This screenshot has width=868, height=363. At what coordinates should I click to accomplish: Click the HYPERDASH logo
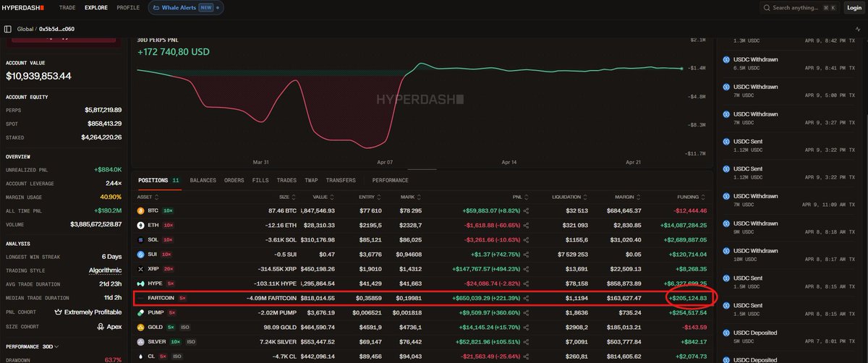(x=25, y=8)
